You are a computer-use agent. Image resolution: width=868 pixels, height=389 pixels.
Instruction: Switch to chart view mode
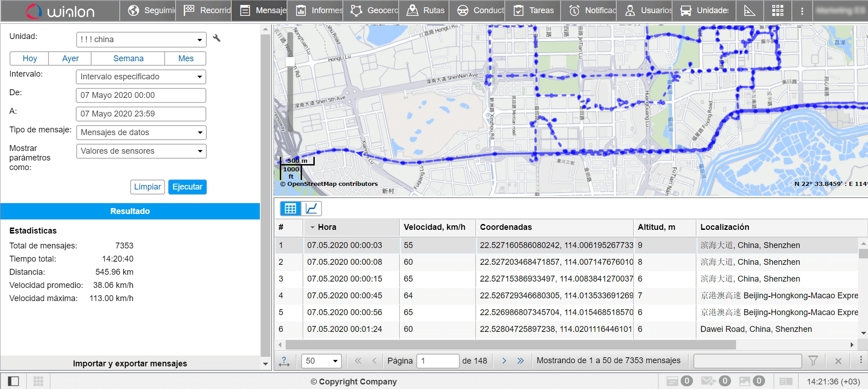click(311, 209)
